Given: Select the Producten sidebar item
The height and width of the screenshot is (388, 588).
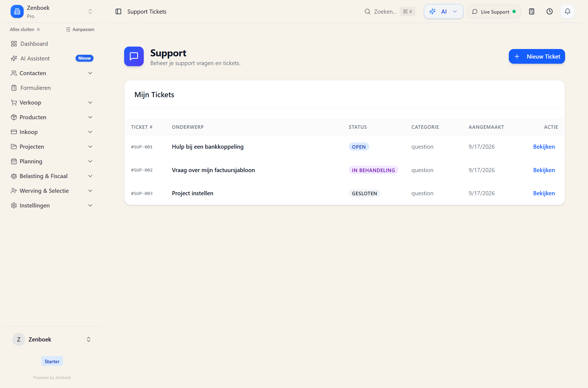Looking at the screenshot, I should [x=52, y=117].
